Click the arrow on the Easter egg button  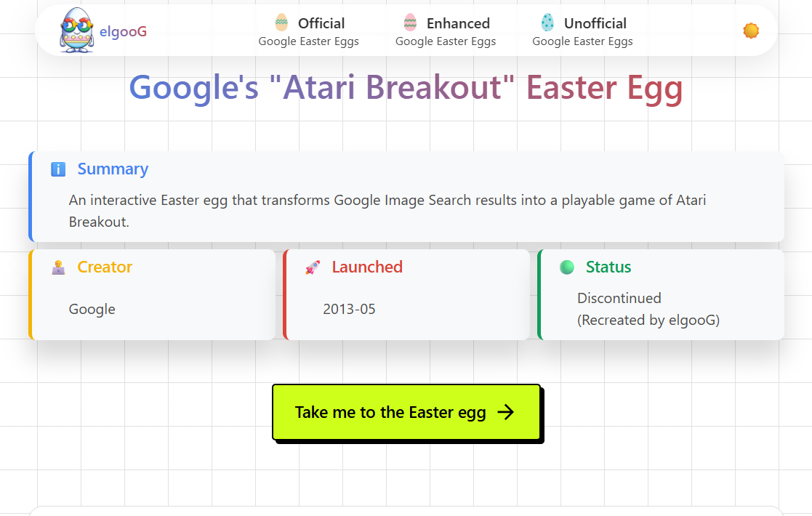click(x=506, y=412)
